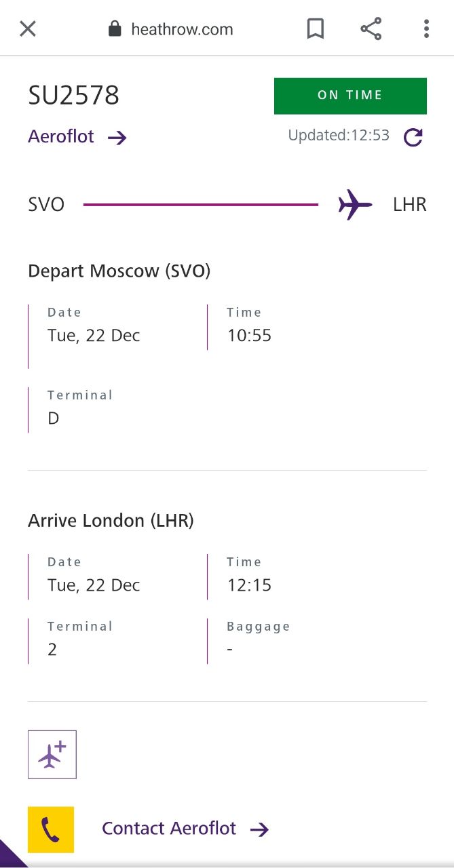Tap the LHR arrival airport code
The image size is (454, 868).
tap(410, 204)
